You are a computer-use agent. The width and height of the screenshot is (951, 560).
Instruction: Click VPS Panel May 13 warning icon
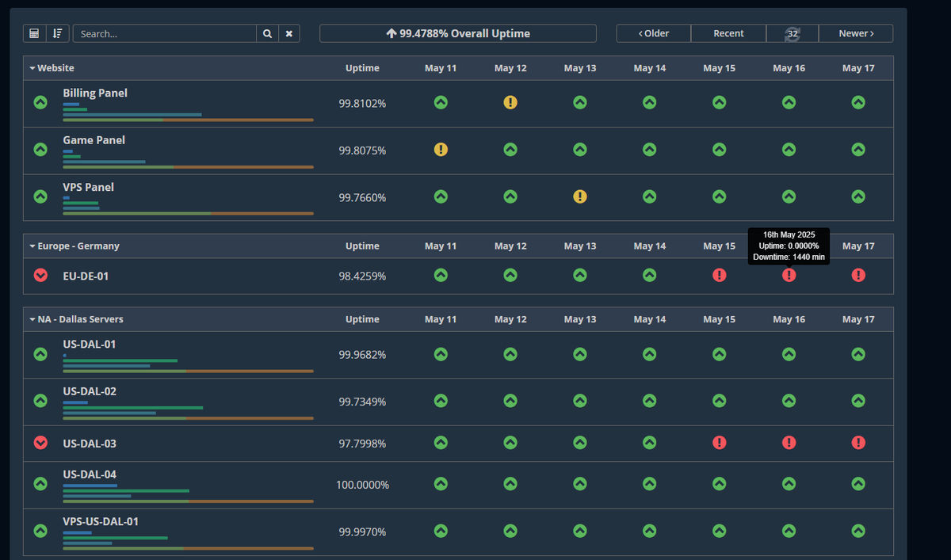pos(580,196)
